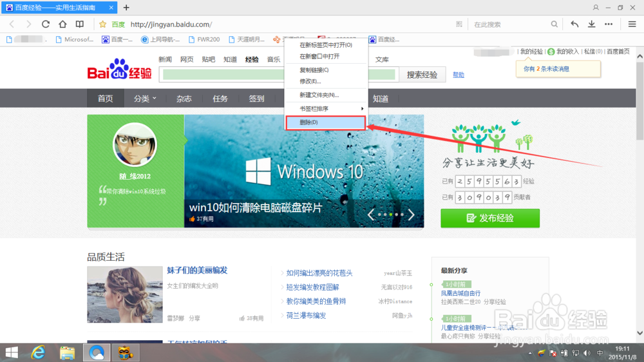Go back with the browser back arrow
644x362 pixels.
click(x=12, y=24)
